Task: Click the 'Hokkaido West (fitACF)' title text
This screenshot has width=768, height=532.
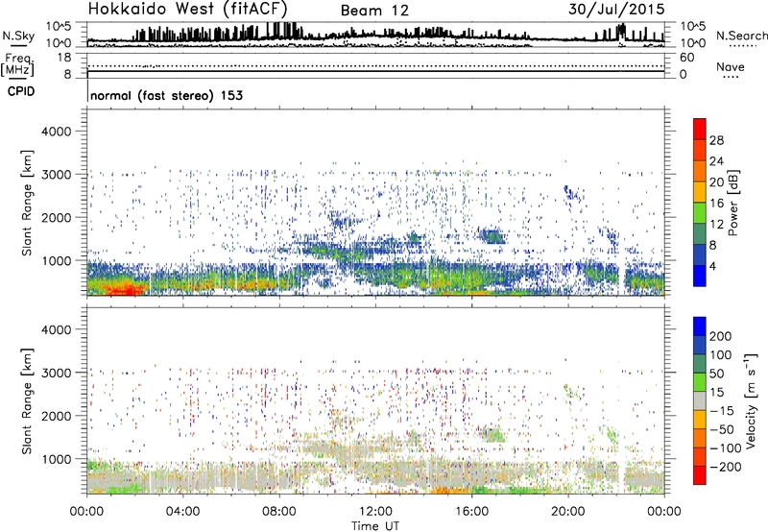Action: [x=187, y=10]
